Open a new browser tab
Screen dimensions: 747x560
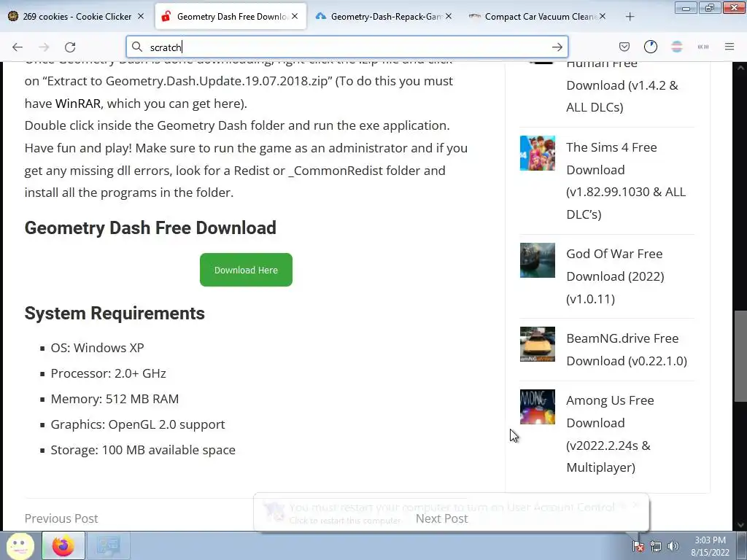630,17
